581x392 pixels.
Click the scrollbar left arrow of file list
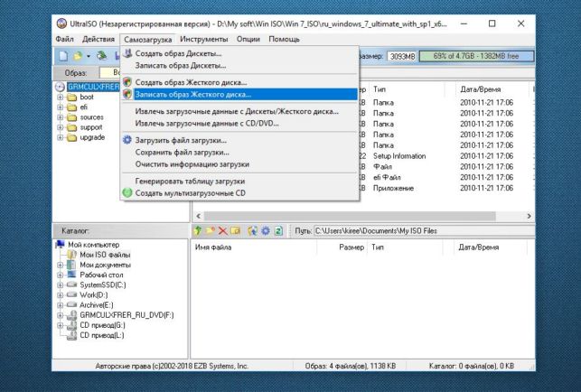point(198,216)
